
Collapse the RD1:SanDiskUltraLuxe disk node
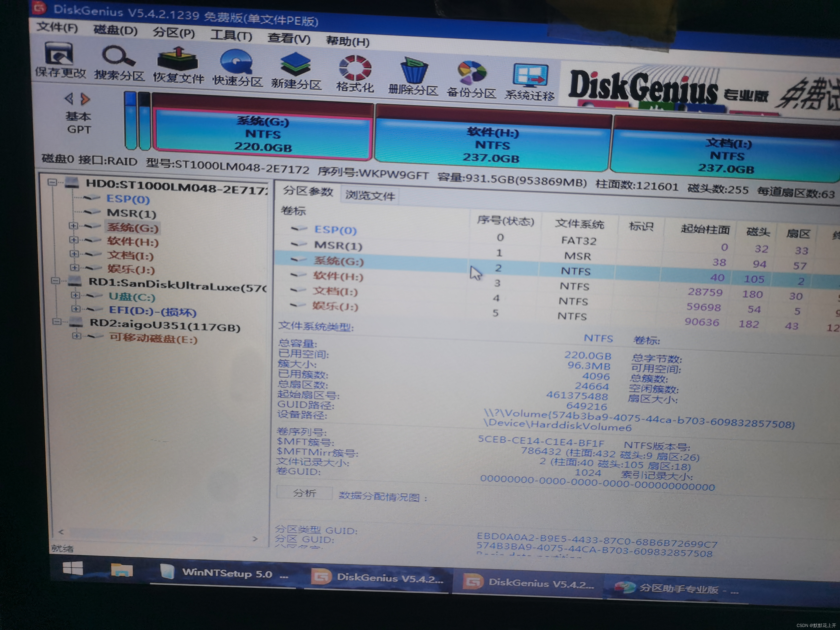click(x=55, y=281)
